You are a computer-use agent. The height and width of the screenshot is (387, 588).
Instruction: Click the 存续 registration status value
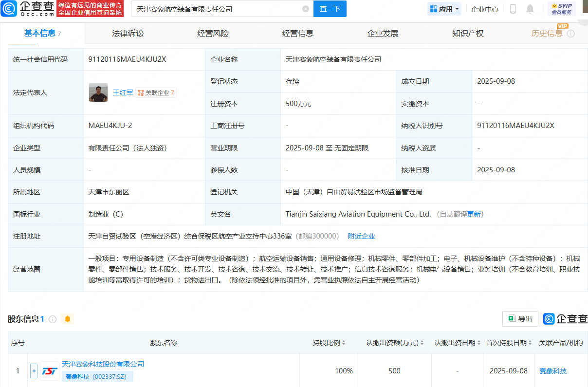coord(293,81)
